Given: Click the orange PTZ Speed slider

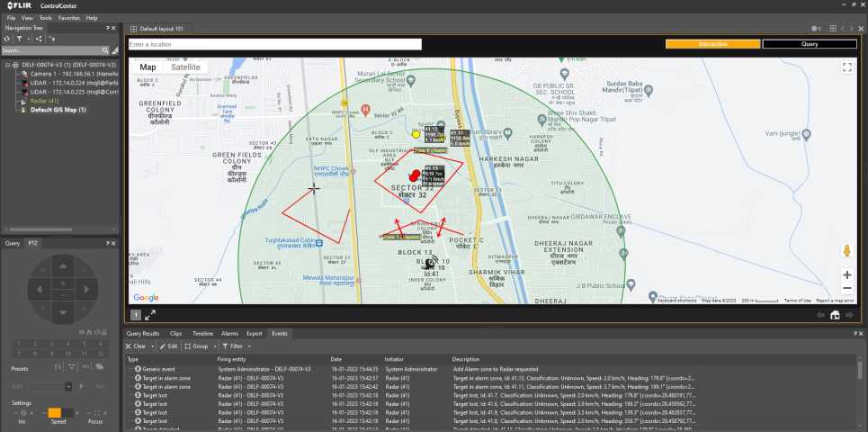Looking at the screenshot, I should 54,413.
